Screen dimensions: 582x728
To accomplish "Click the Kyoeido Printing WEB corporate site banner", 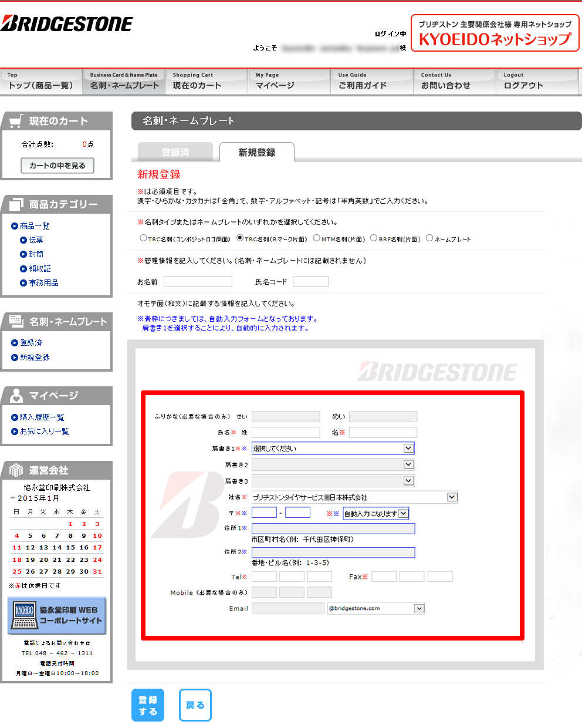I will coord(57,615).
